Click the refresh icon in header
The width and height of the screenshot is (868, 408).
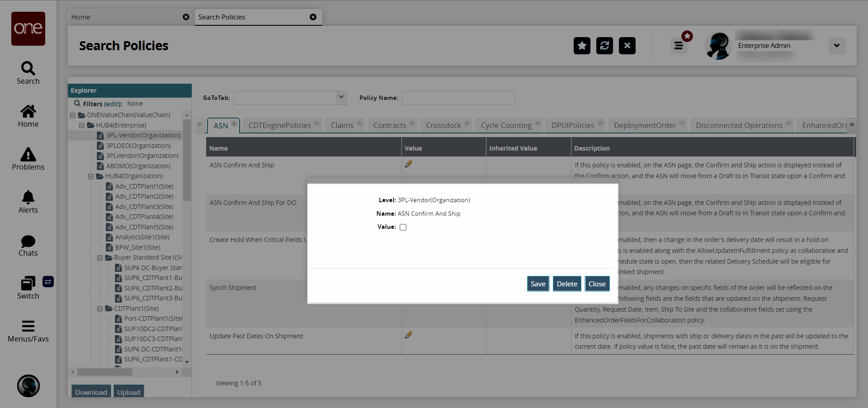tap(604, 46)
